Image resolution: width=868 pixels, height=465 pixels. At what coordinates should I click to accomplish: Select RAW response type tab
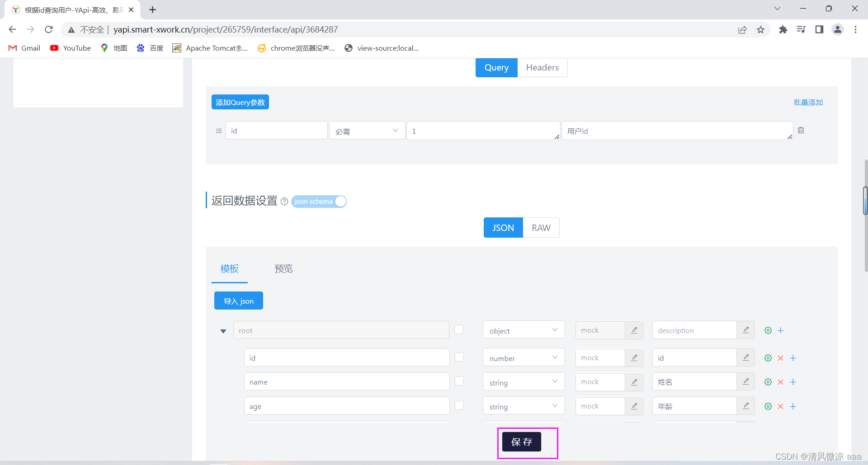point(541,228)
